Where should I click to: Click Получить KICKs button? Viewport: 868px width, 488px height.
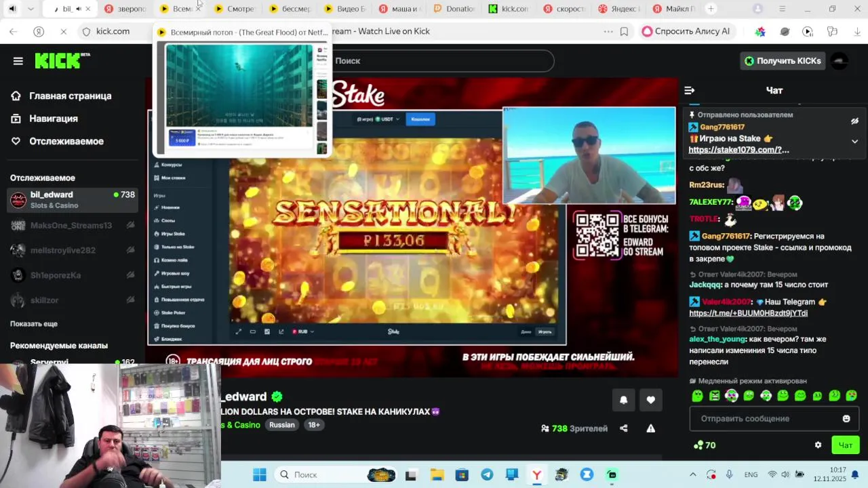pos(782,61)
